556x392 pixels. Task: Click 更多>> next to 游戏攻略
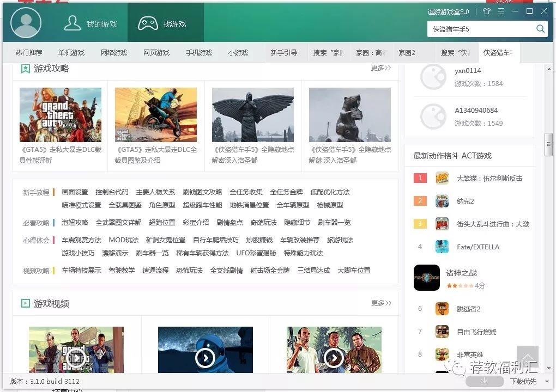(x=380, y=69)
